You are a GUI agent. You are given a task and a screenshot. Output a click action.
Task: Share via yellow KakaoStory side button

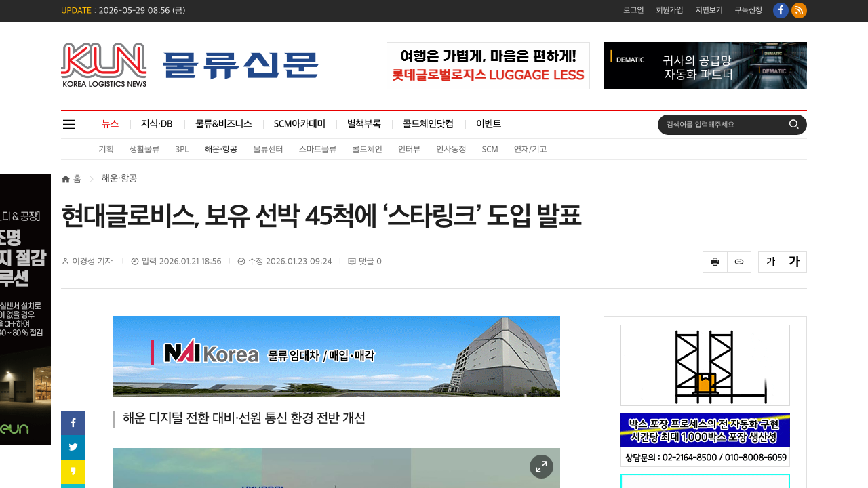73,472
